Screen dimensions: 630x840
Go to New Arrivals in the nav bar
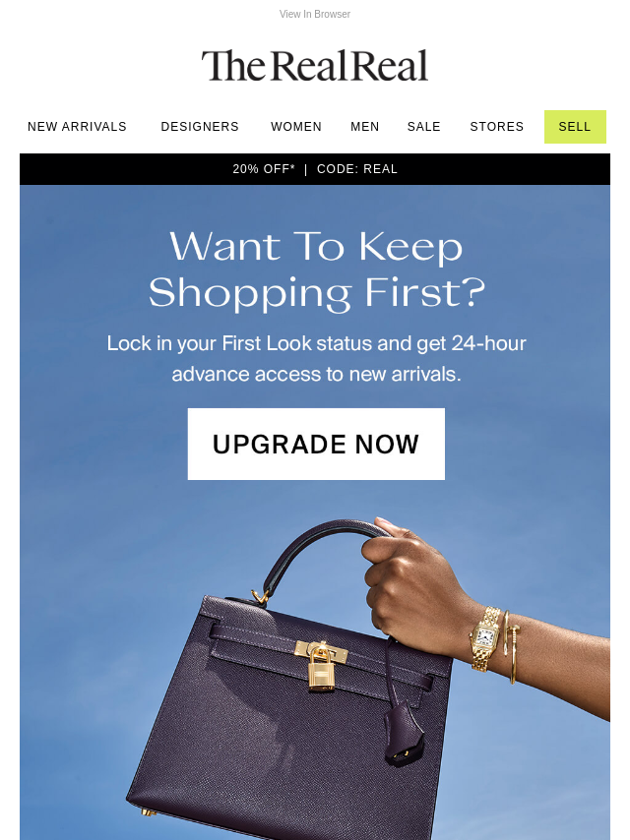point(77,127)
